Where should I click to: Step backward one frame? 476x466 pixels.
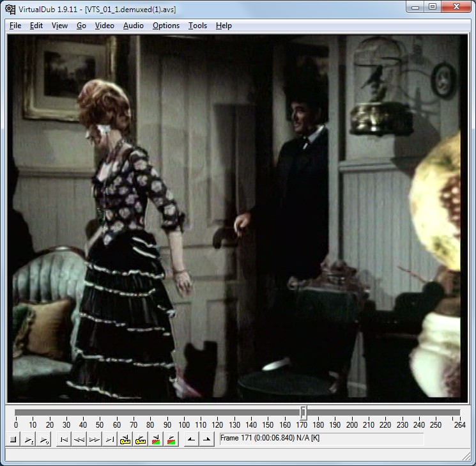(79, 439)
